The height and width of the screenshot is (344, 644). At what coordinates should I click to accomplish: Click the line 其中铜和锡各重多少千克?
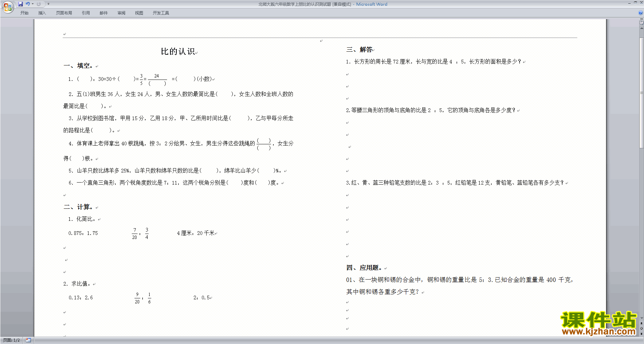coord(383,292)
